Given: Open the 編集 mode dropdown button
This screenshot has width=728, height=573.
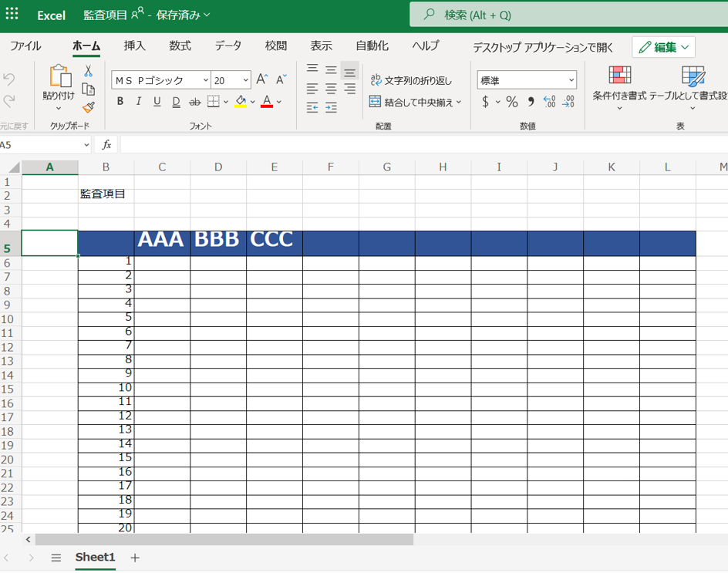Looking at the screenshot, I should [663, 47].
